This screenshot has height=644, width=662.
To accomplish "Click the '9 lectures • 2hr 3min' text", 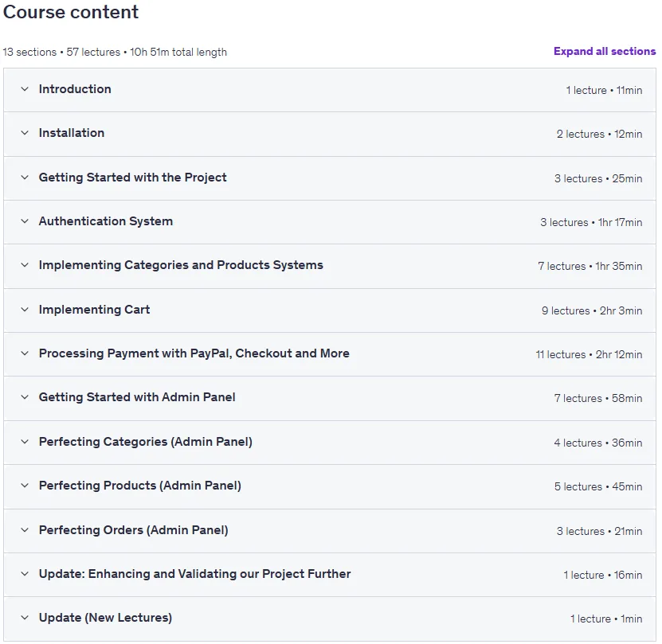I will [x=592, y=310].
